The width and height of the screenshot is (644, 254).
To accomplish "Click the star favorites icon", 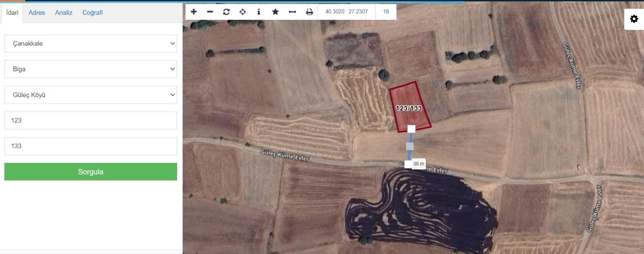I will point(275,12).
